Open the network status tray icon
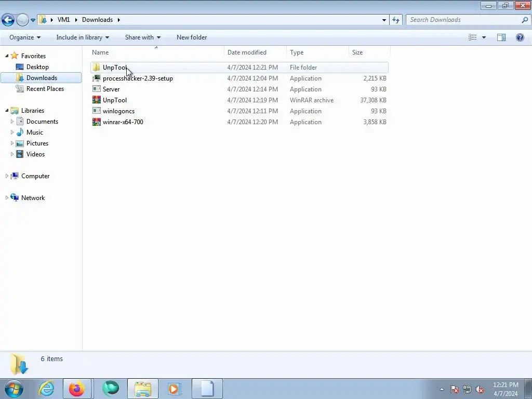This screenshot has height=399, width=532. coord(467,389)
